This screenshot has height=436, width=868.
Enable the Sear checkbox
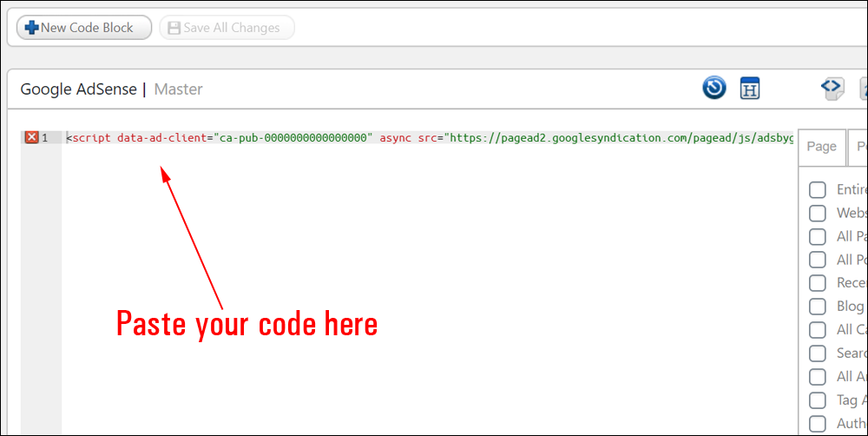click(817, 353)
